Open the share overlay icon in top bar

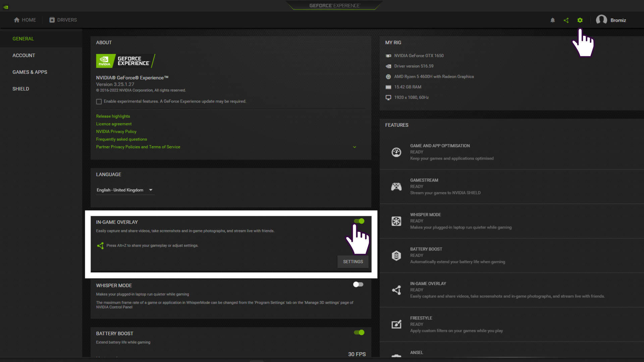pyautogui.click(x=566, y=20)
